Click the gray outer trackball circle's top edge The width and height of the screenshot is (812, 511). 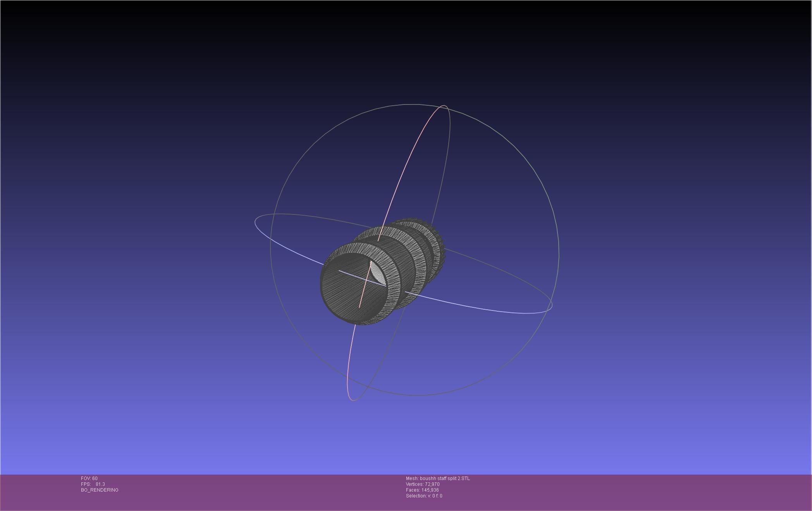pos(411,104)
